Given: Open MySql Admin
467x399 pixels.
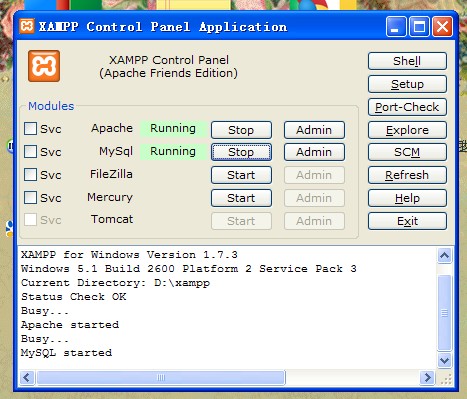Looking at the screenshot, I should (314, 152).
